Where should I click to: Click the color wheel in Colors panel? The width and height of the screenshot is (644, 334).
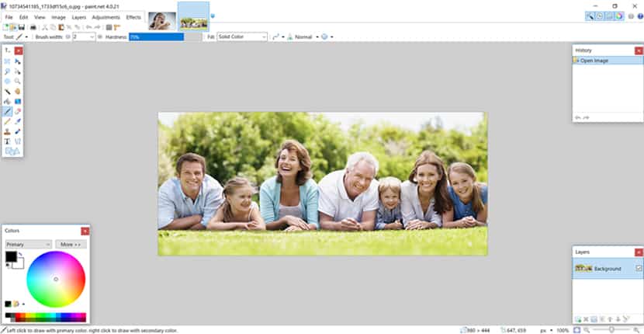tap(56, 280)
